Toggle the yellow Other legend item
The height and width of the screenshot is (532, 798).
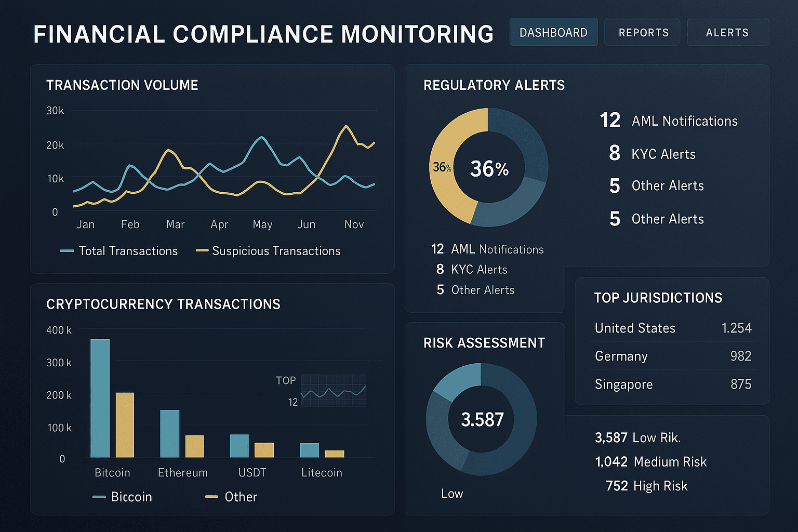[232, 497]
